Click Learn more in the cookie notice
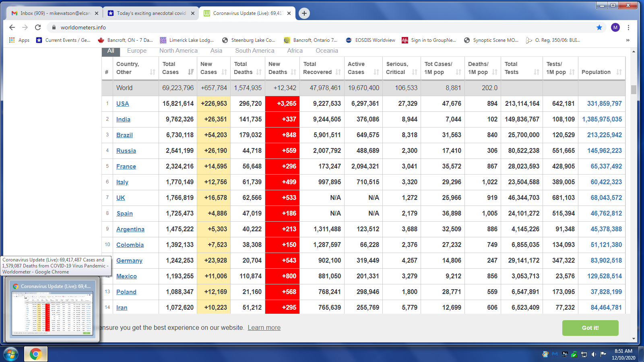Viewport: 644px width, 362px height. click(264, 328)
